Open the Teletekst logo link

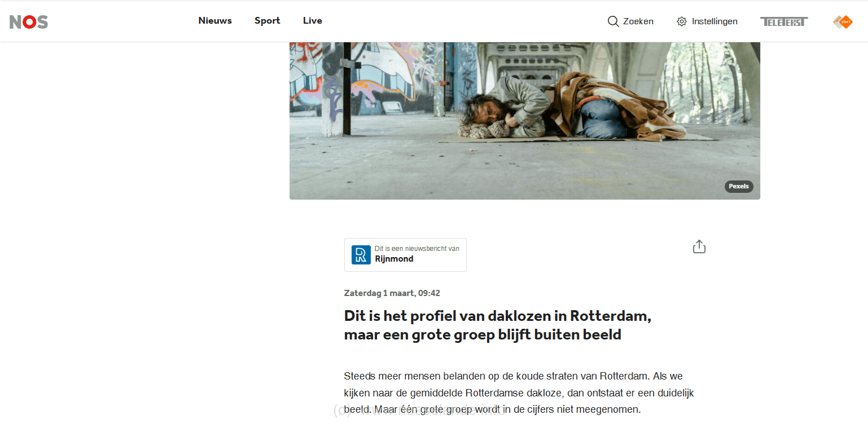[784, 21]
